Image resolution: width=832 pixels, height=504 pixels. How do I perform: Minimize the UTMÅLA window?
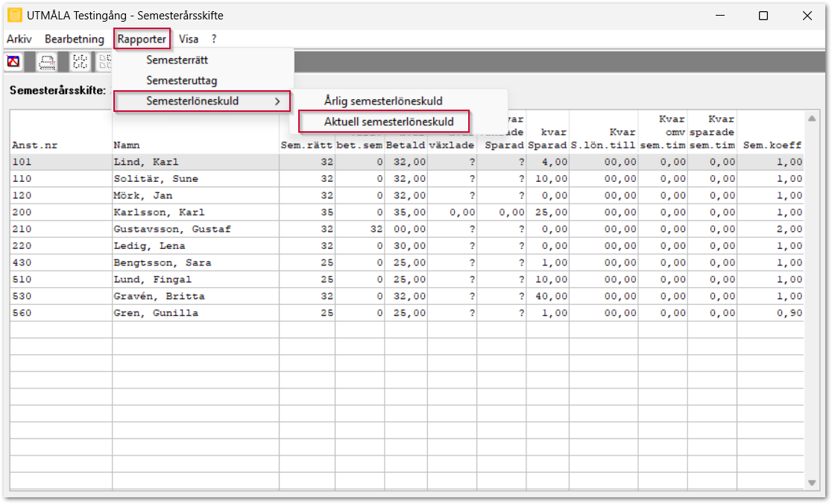[x=719, y=16]
